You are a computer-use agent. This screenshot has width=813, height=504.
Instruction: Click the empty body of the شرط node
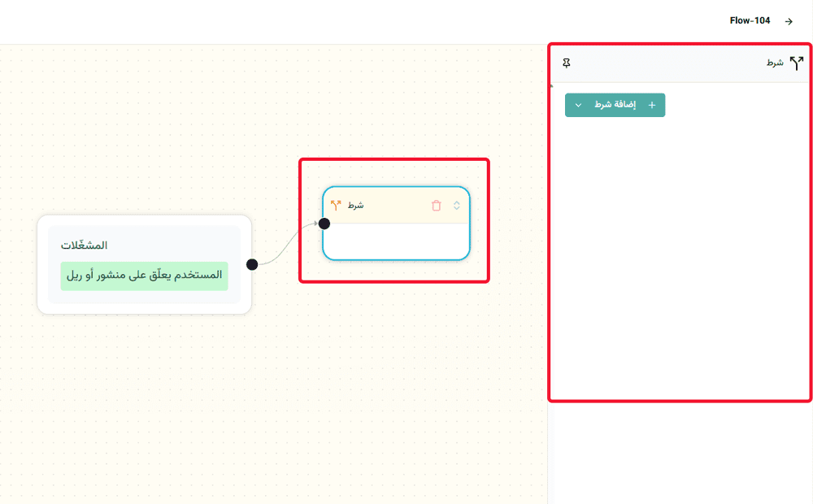click(396, 241)
